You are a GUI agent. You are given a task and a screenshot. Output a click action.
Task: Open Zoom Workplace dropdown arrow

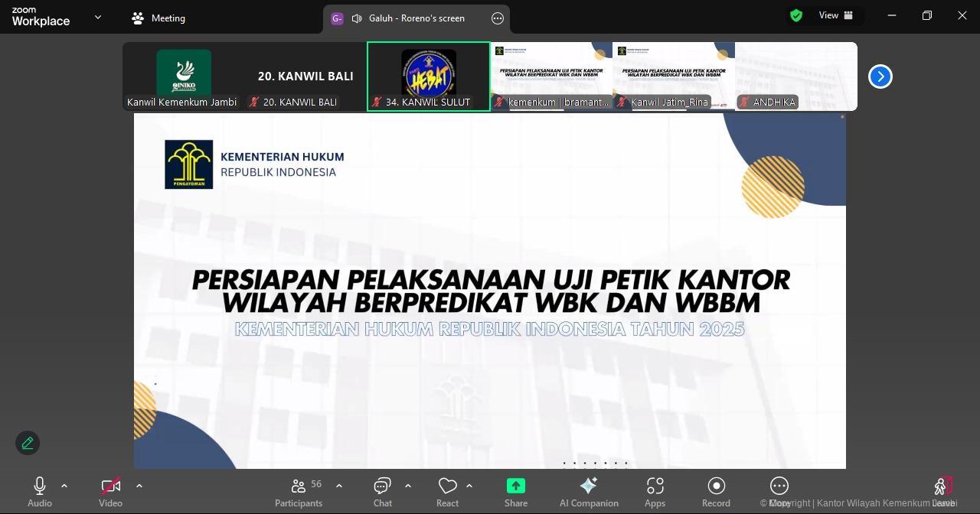98,17
